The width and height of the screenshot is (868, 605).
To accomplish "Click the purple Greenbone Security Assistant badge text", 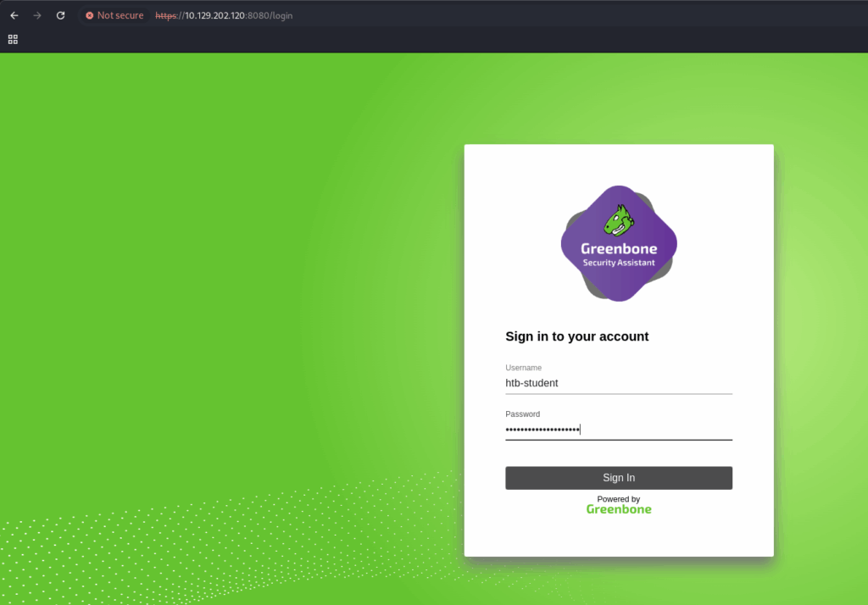I will click(619, 254).
